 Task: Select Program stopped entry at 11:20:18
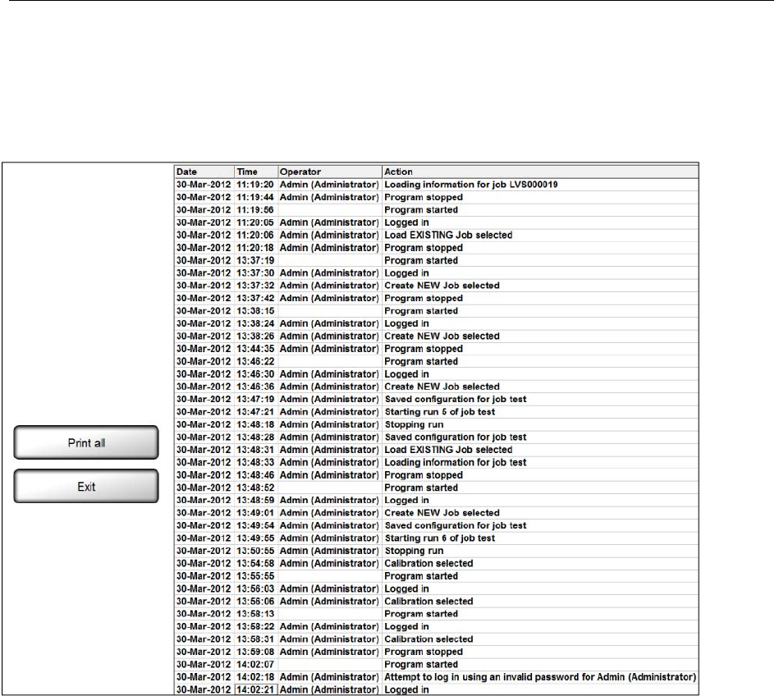(x=424, y=248)
